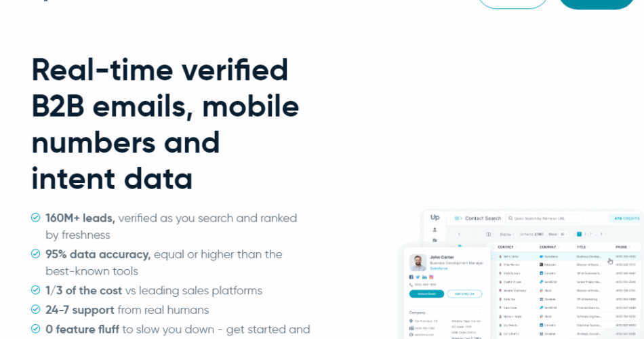
Task: Open the Display dropdown in toolbar
Action: pyautogui.click(x=506, y=234)
